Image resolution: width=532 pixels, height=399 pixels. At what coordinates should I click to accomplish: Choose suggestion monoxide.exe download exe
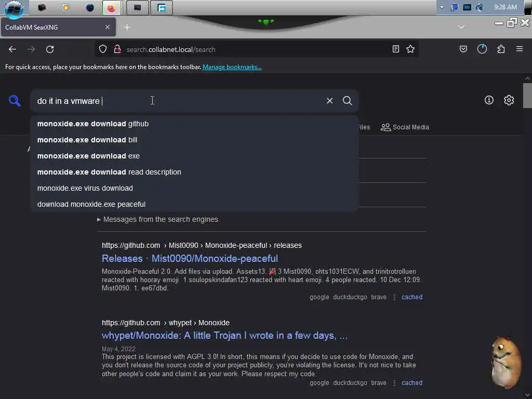point(194,156)
